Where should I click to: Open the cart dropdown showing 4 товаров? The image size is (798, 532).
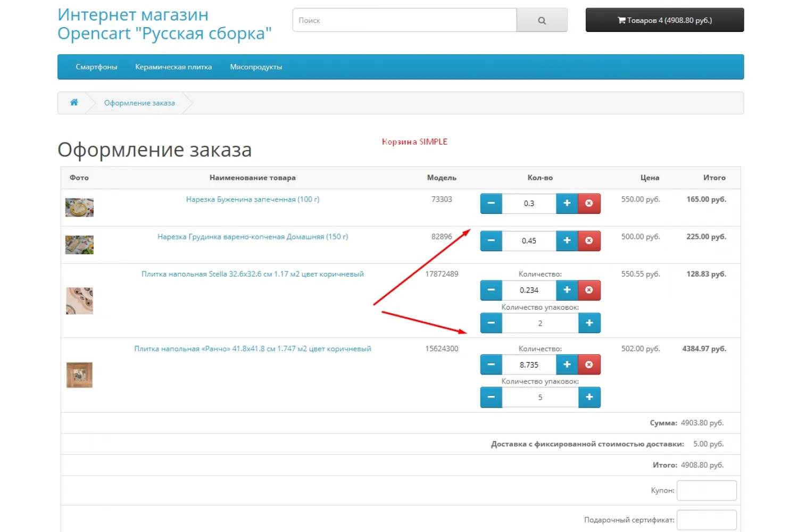[664, 20]
